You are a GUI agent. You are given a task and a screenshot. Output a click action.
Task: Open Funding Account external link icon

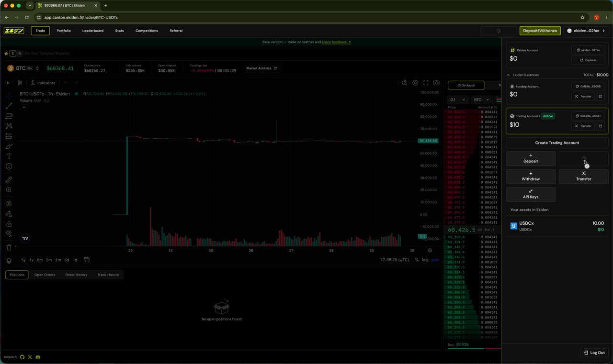(600, 96)
